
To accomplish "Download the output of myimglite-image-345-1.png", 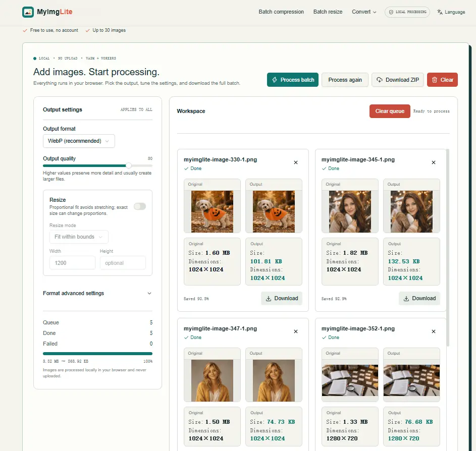I will pyautogui.click(x=419, y=299).
